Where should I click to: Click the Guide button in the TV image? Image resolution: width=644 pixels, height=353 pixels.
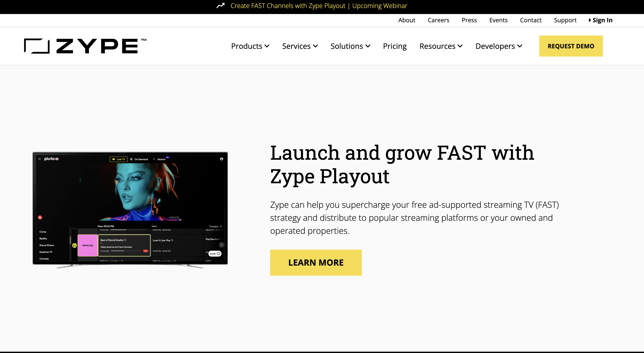[x=215, y=254]
